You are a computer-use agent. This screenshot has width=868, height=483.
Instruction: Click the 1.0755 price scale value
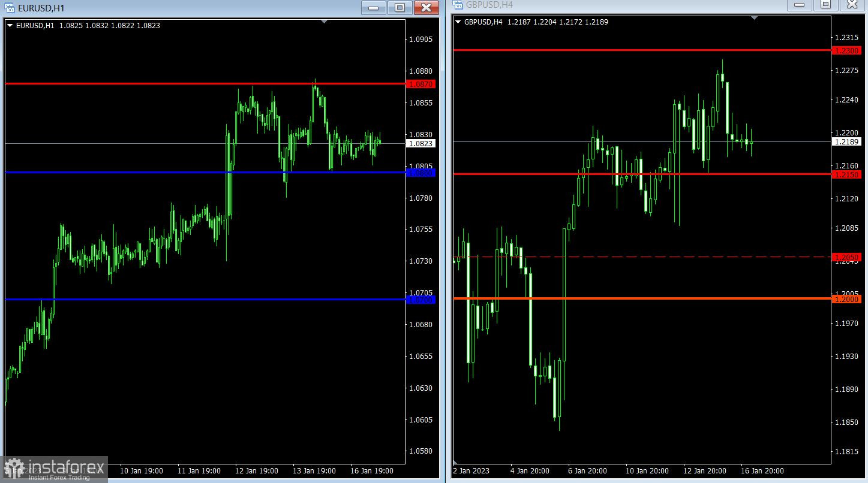pyautogui.click(x=421, y=230)
